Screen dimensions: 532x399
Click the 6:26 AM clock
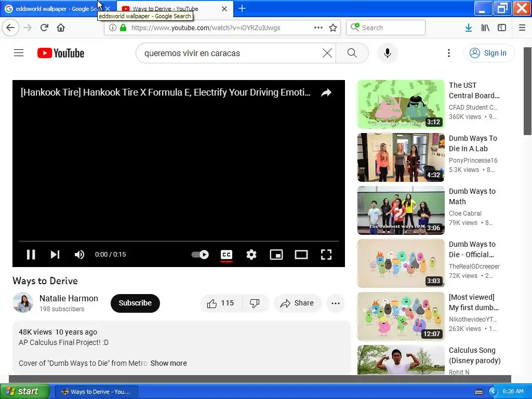tap(513, 391)
